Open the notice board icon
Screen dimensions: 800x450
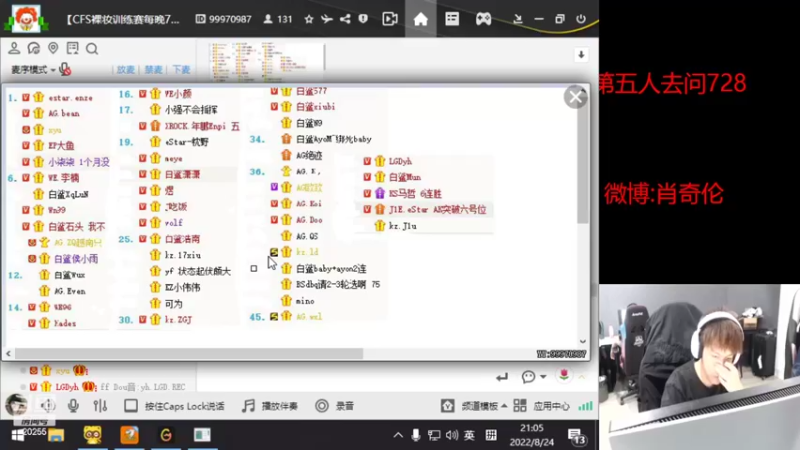point(72,48)
